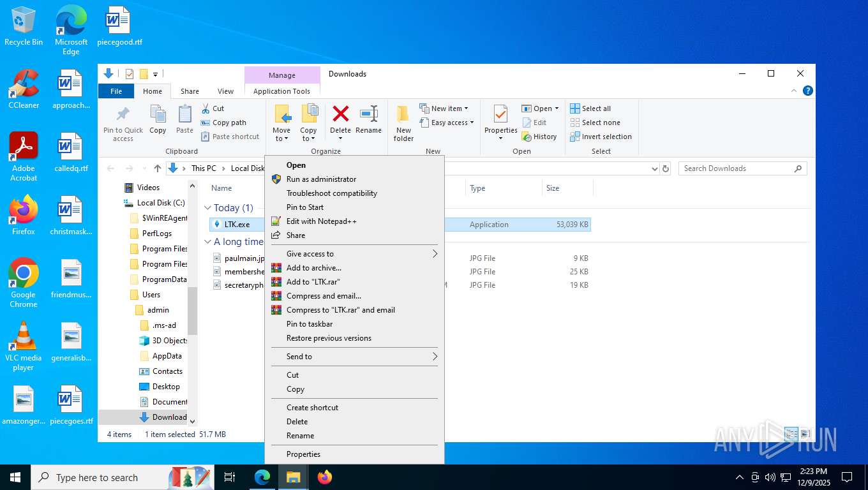Click the navigation pane scrollbar down arrow
The height and width of the screenshot is (490, 868).
coord(193,422)
